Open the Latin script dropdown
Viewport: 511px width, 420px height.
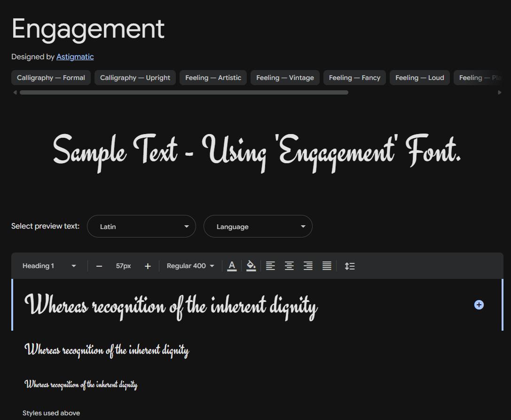click(x=142, y=226)
